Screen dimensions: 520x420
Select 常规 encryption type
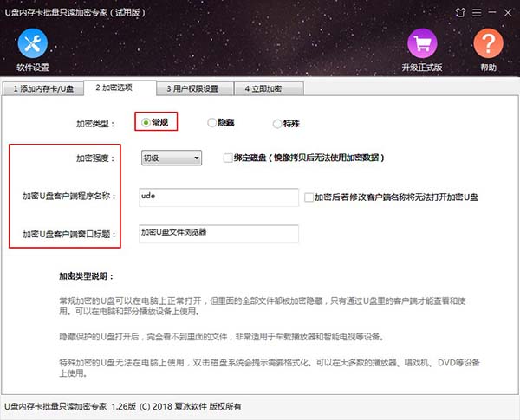click(155, 122)
